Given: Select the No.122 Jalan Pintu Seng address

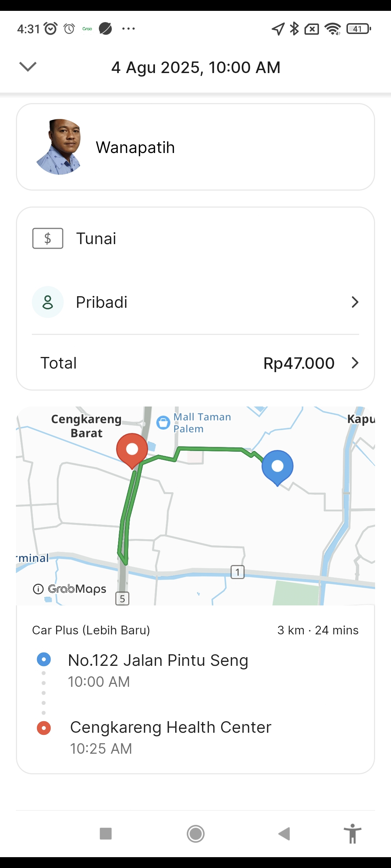Looking at the screenshot, I should click(x=158, y=660).
